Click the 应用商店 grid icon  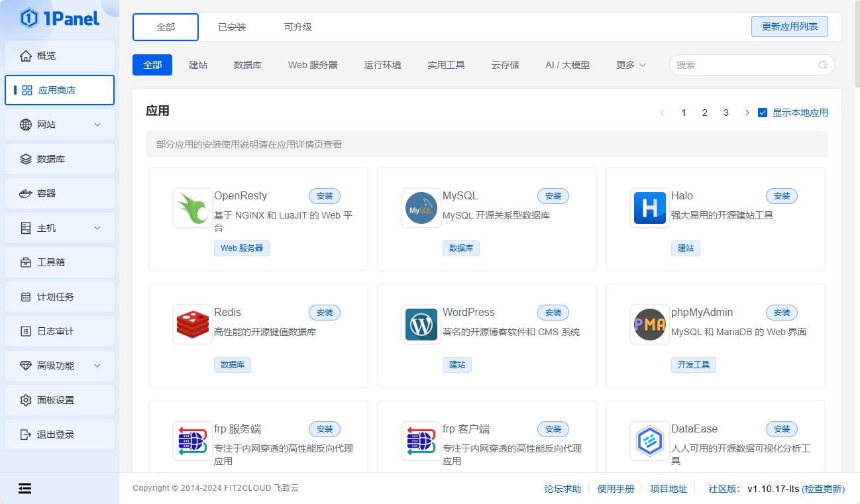27,90
